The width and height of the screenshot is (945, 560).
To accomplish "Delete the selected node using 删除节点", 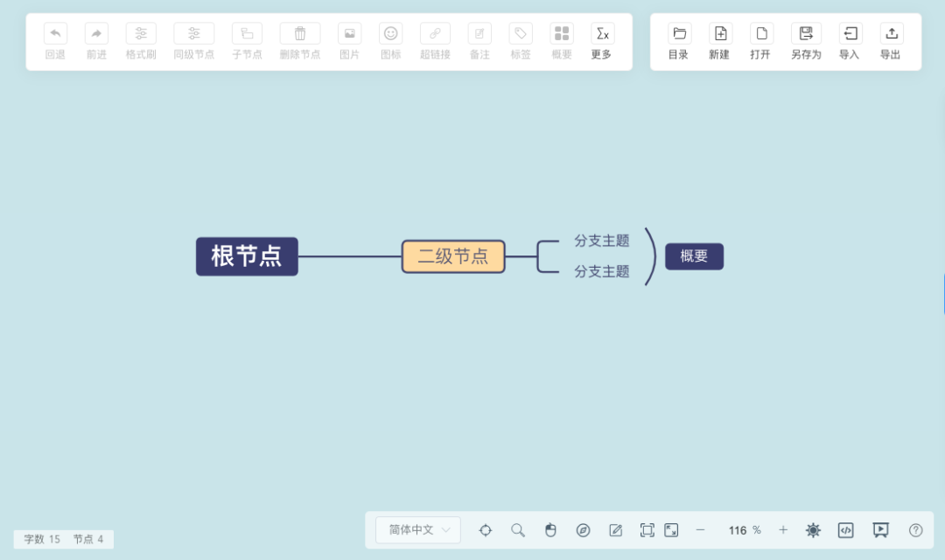I will coord(299,39).
